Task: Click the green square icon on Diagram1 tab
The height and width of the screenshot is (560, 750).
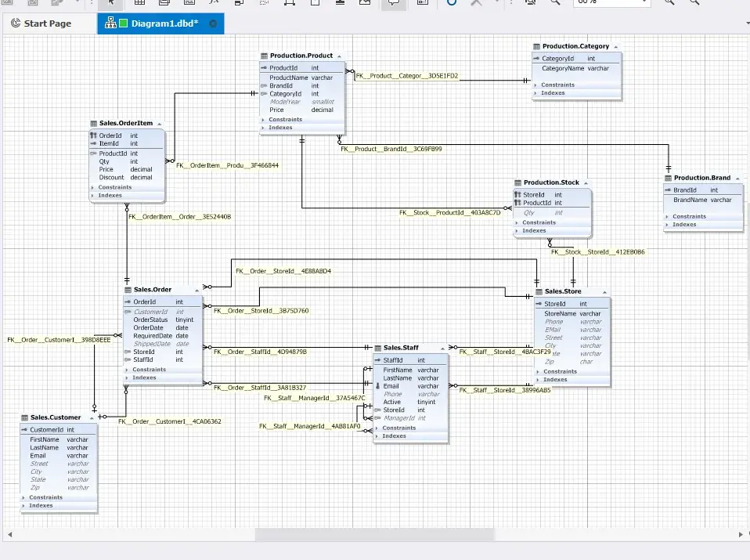Action: [x=124, y=23]
